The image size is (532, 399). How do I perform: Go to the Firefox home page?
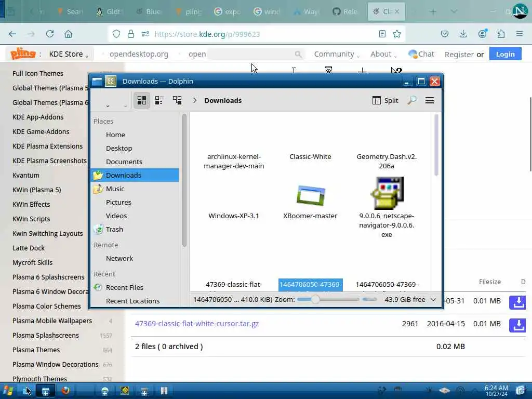[x=68, y=34]
